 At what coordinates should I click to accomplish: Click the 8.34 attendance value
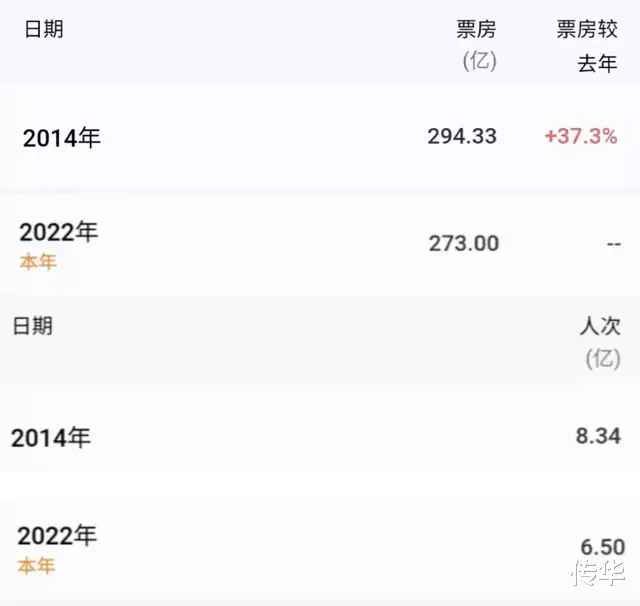[598, 436]
